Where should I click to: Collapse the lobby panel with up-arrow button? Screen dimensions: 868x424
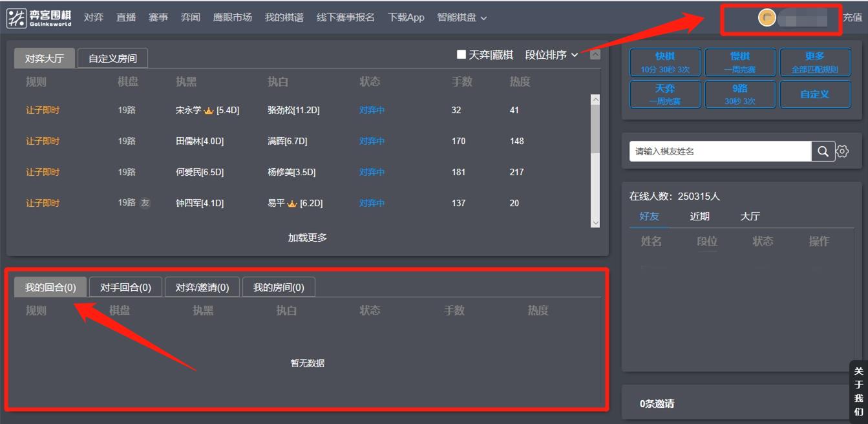click(595, 55)
